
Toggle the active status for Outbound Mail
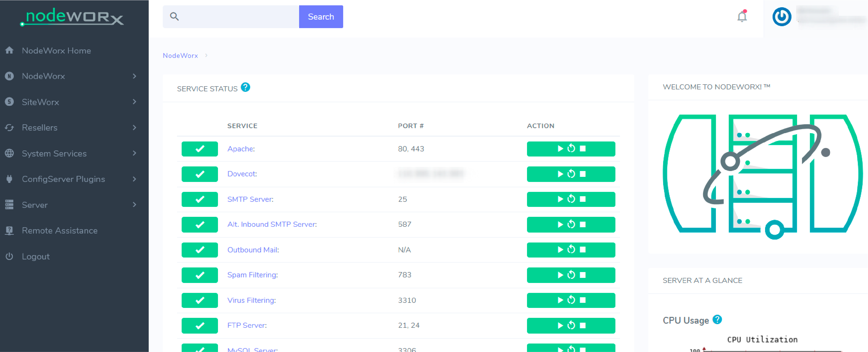(200, 249)
